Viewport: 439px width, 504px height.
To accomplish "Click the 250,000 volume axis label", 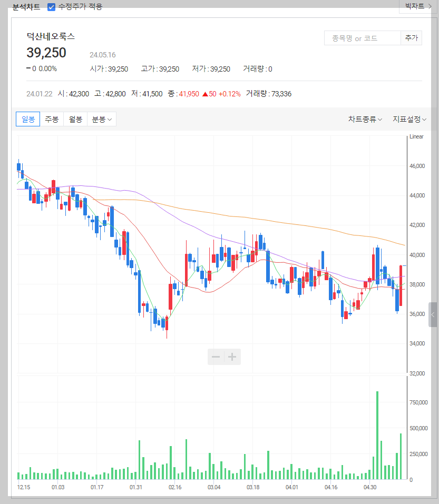I will [x=418, y=454].
